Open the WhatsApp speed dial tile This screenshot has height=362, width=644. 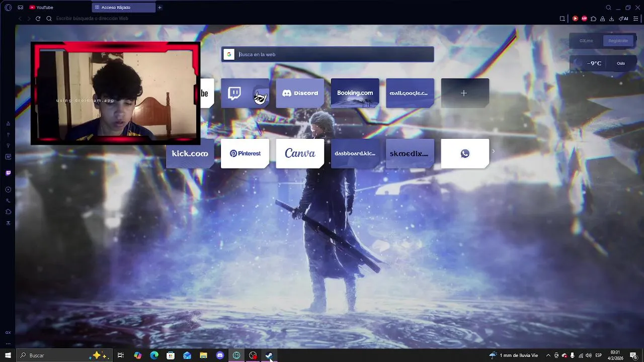(464, 153)
